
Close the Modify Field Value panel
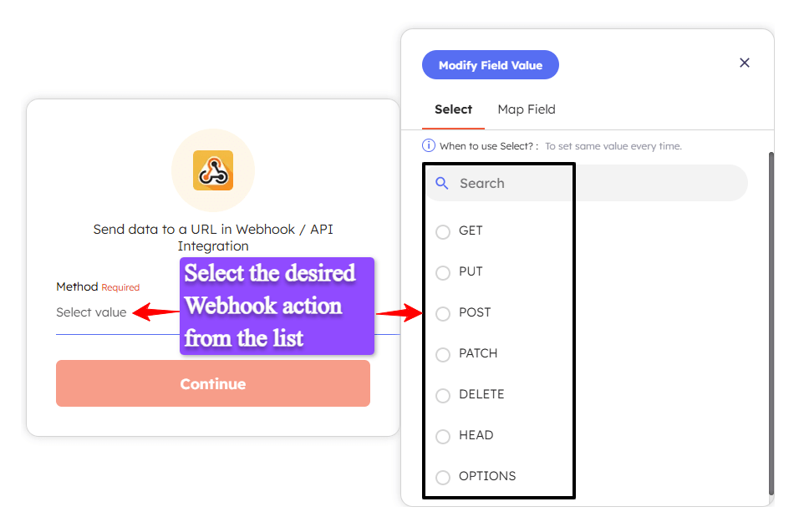pyautogui.click(x=745, y=62)
